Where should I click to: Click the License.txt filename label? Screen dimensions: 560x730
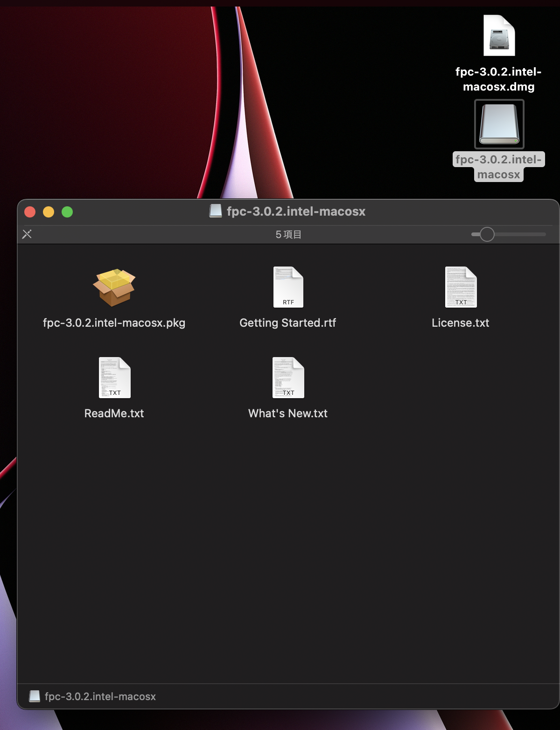(461, 323)
